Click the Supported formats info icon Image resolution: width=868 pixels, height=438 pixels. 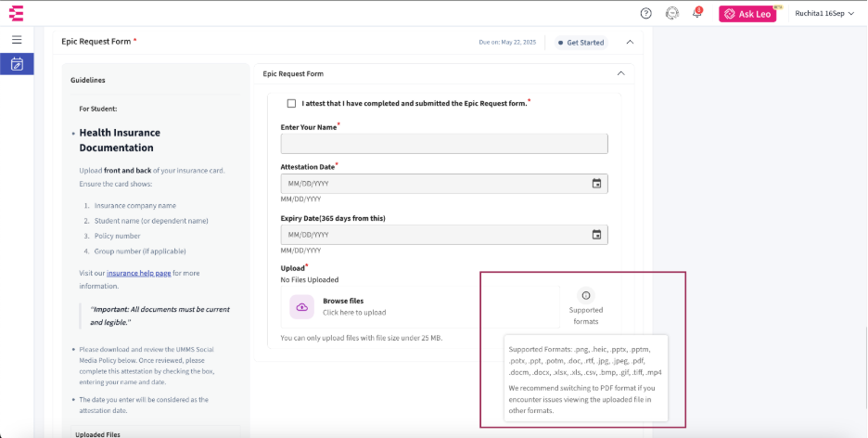[x=586, y=295]
